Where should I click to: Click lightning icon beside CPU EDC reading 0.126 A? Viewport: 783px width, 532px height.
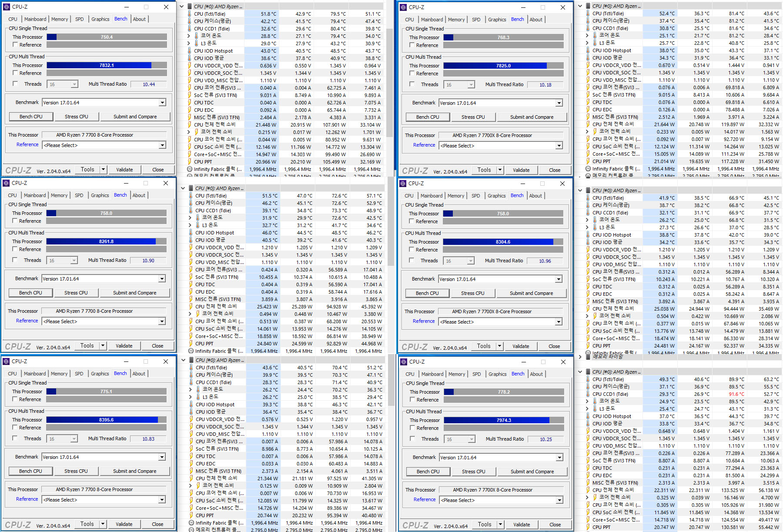(x=588, y=110)
